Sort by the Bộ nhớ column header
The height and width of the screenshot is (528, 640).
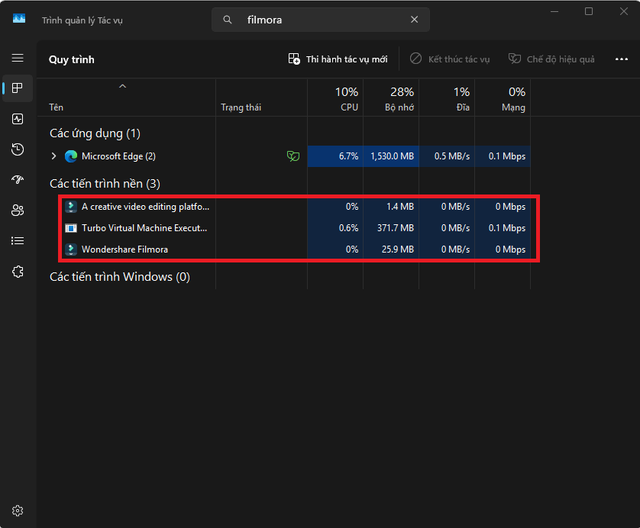point(391,99)
